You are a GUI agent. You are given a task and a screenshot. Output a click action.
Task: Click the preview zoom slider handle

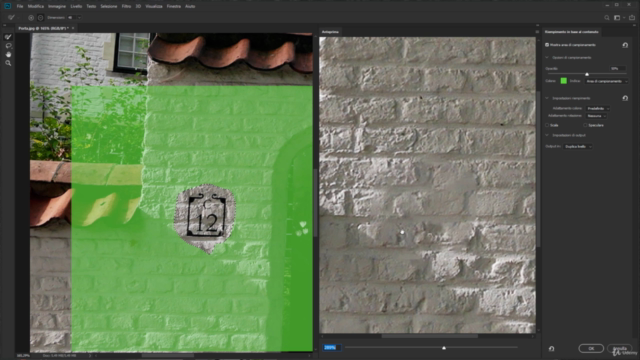[444, 348]
